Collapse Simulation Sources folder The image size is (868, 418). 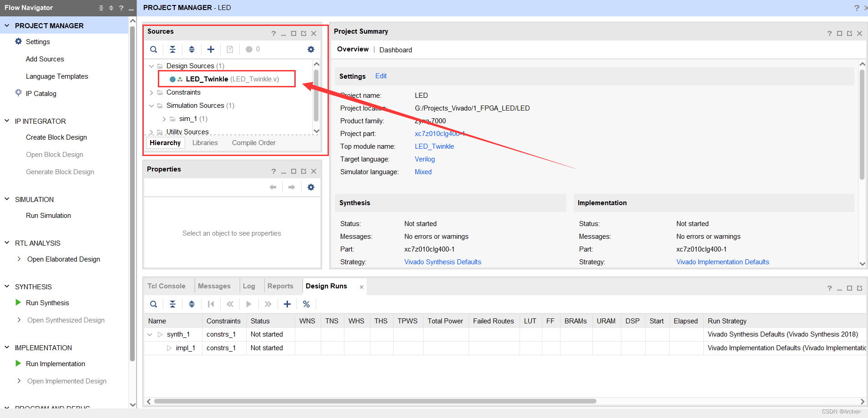(x=151, y=106)
